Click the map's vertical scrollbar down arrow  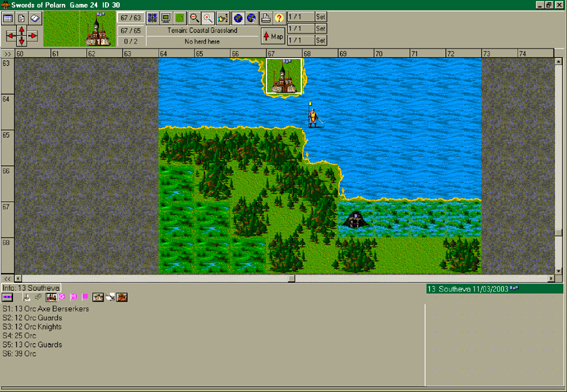click(x=559, y=271)
